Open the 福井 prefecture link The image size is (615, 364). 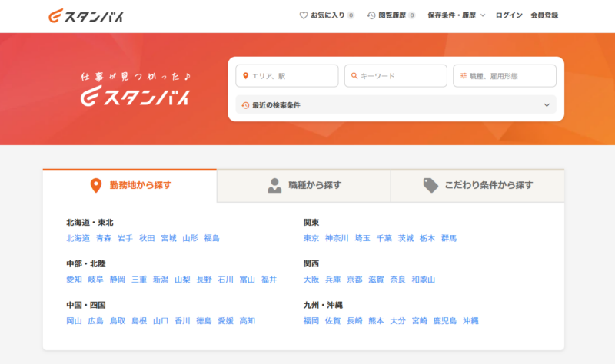tap(268, 280)
